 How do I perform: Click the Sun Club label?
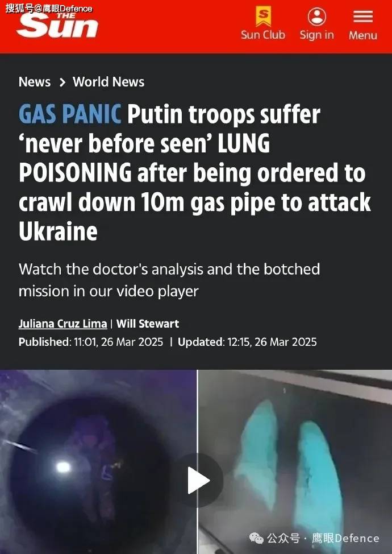click(263, 35)
